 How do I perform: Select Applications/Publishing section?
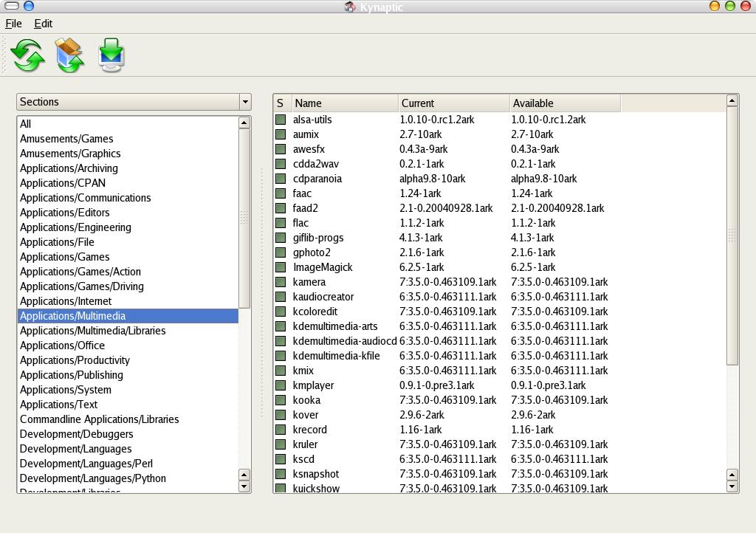coord(128,375)
